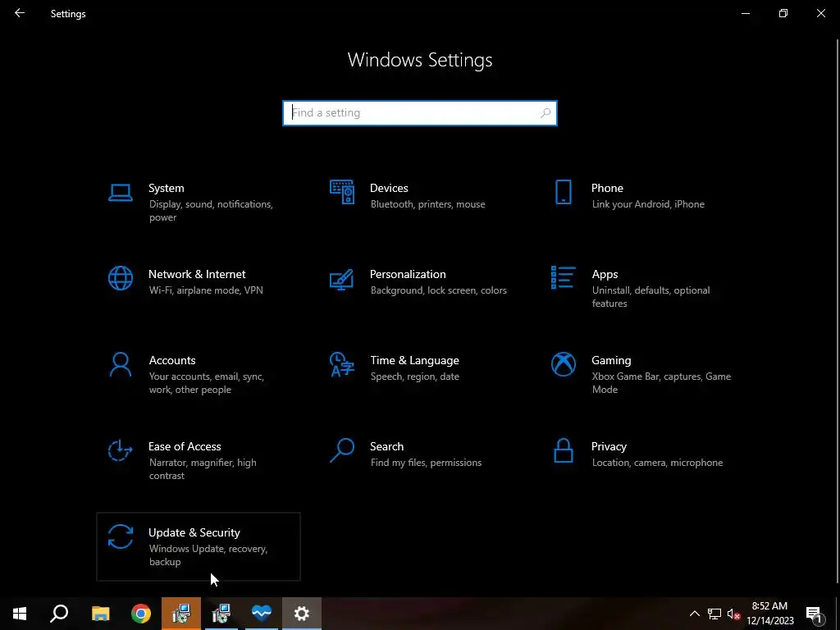
Task: Click "Speech, region, date" text
Action: (x=414, y=377)
